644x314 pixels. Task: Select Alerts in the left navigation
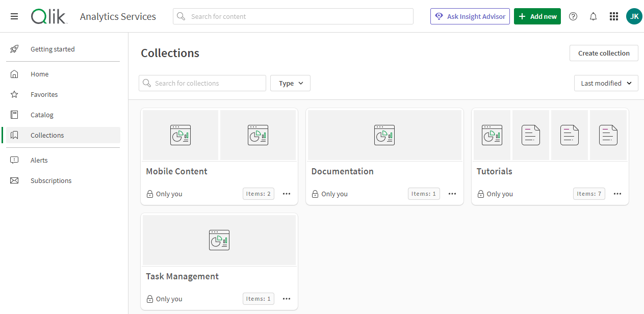click(39, 160)
